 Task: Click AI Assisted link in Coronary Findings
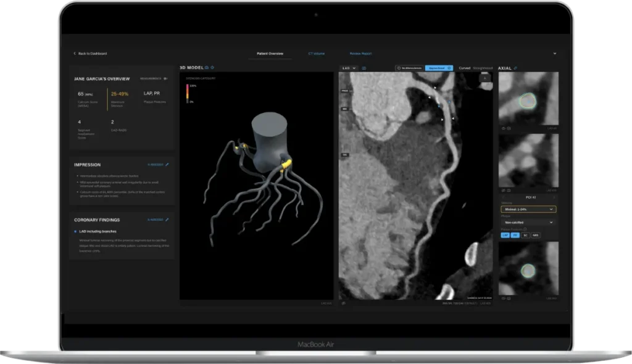coord(155,220)
